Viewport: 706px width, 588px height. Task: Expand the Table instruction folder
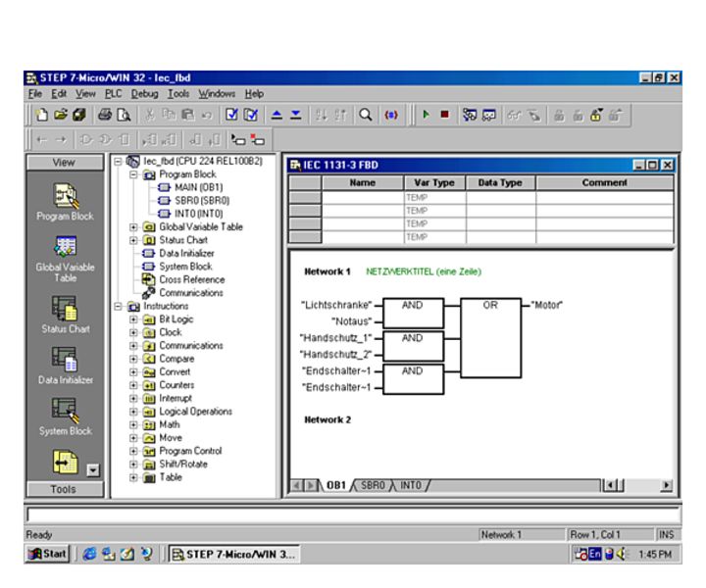coord(133,477)
